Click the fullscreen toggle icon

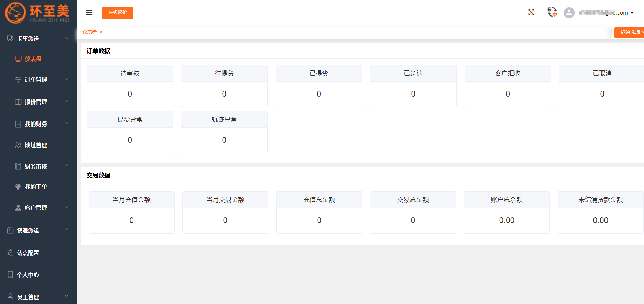[x=531, y=12]
